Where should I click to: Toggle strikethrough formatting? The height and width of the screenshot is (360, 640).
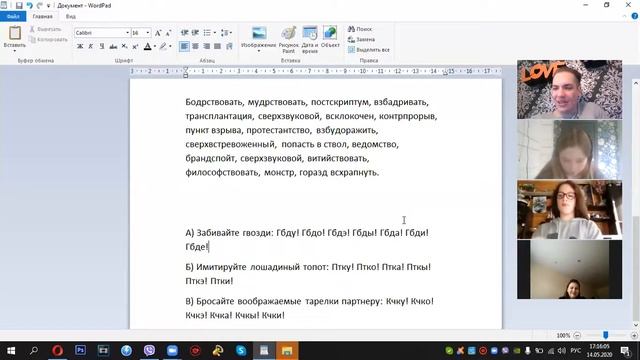coord(113,47)
